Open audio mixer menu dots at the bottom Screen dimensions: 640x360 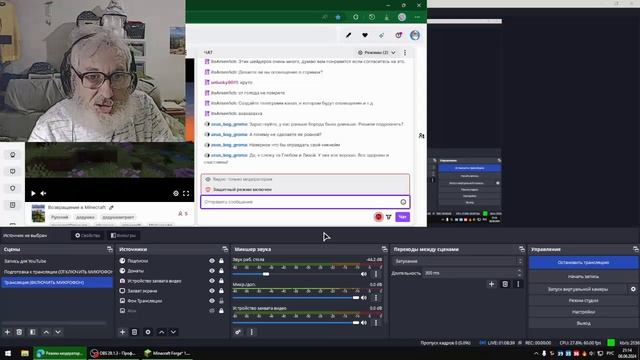[x=251, y=332]
